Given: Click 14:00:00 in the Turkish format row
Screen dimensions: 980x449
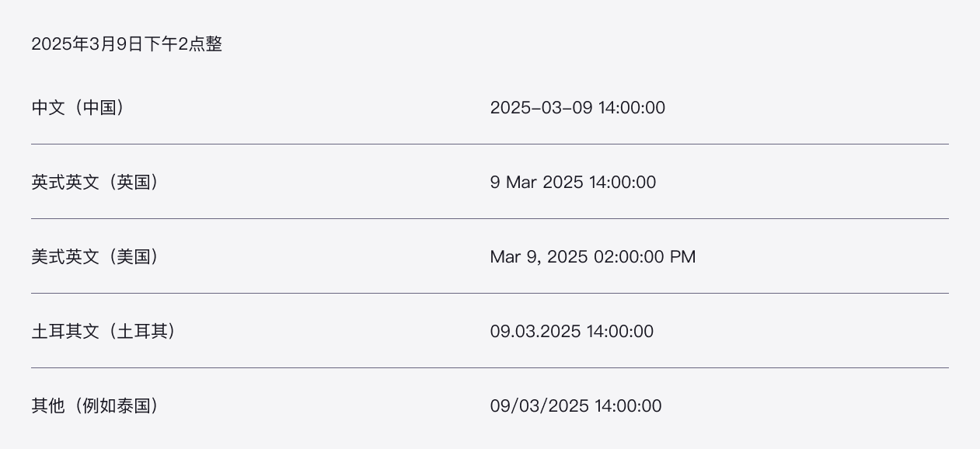Looking at the screenshot, I should tap(620, 331).
